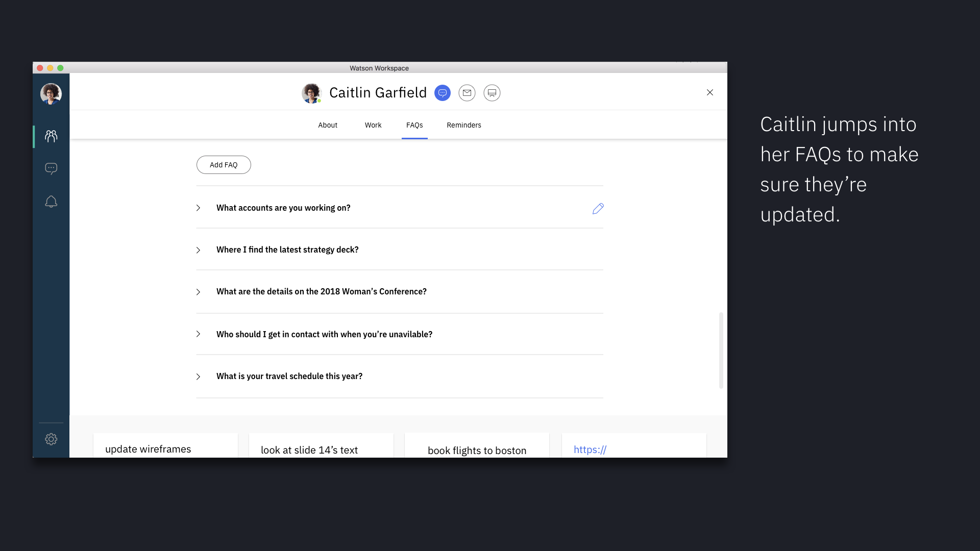Click the vertical scrollbar on the right

tap(721, 350)
